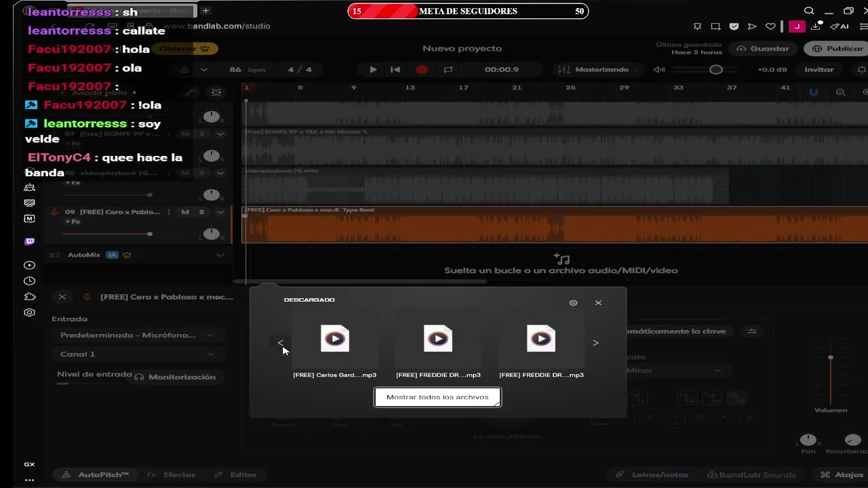This screenshot has height=488, width=868.
Task: Toggle Monitorización headphone monitoring
Action: click(175, 377)
